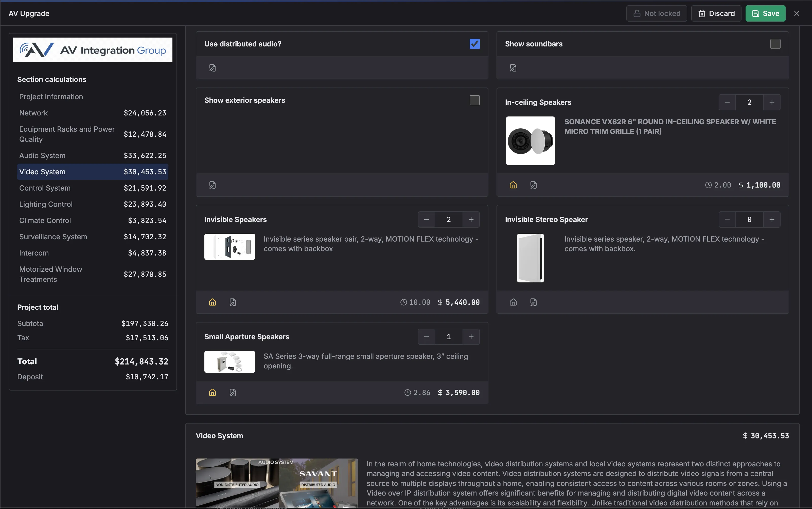Click the note icon in Invisible Stereo Speaker card
The image size is (812, 509).
(533, 302)
